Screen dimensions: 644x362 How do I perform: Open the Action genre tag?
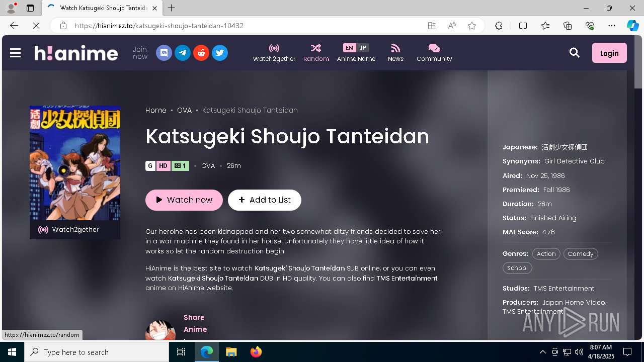pyautogui.click(x=546, y=254)
